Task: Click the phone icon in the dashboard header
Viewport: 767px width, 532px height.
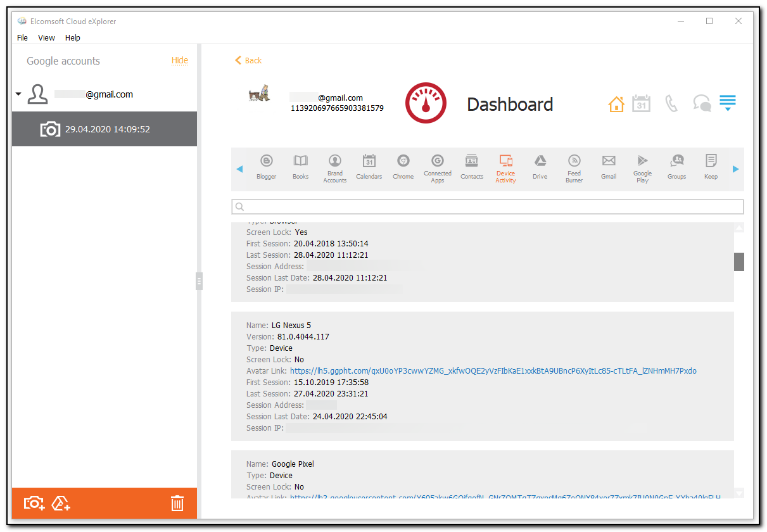Action: coord(671,103)
